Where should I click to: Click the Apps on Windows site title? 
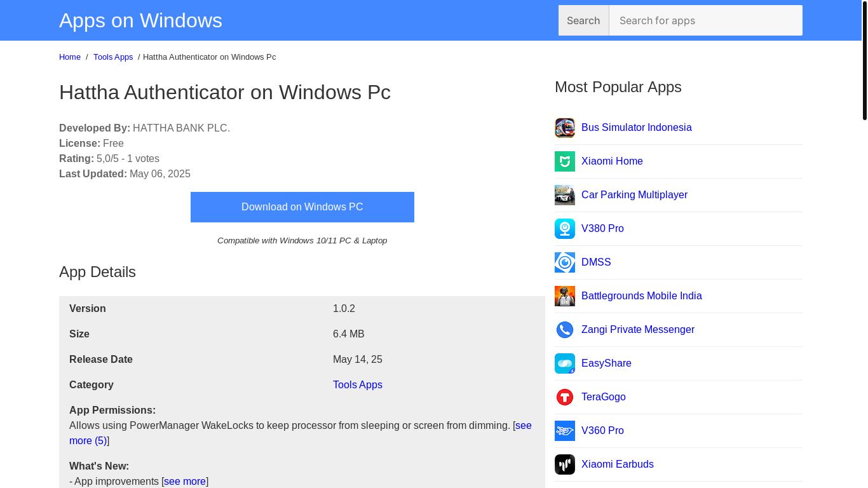pos(140,20)
